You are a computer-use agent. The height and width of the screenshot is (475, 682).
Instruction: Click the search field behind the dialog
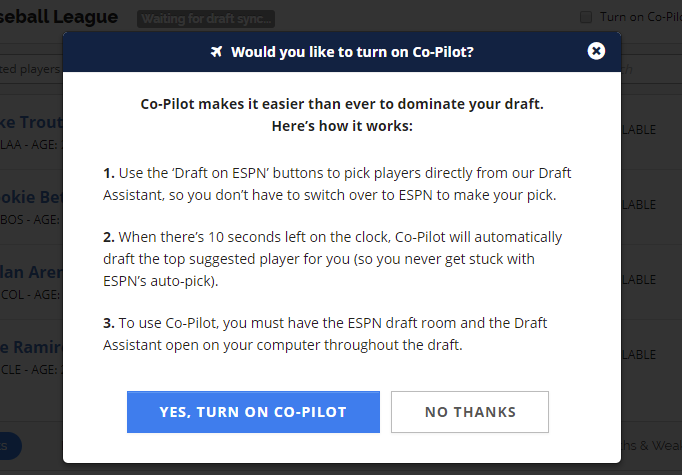point(651,69)
